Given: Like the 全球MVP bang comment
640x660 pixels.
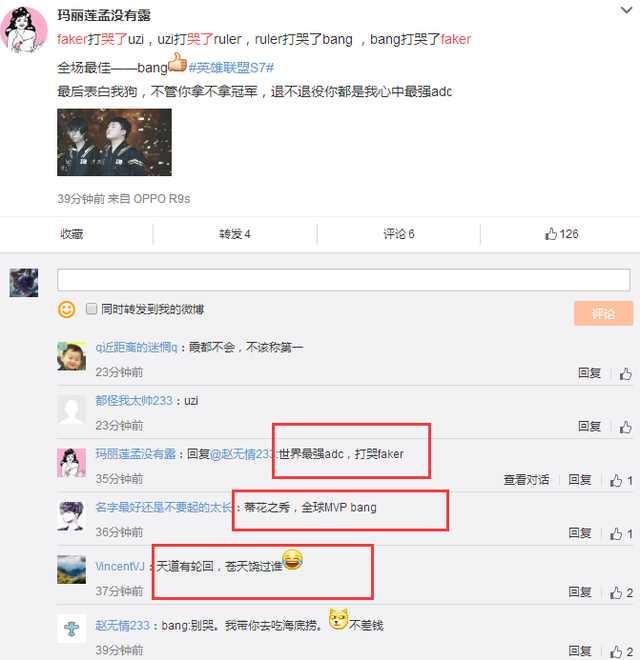Looking at the screenshot, I should 621,534.
